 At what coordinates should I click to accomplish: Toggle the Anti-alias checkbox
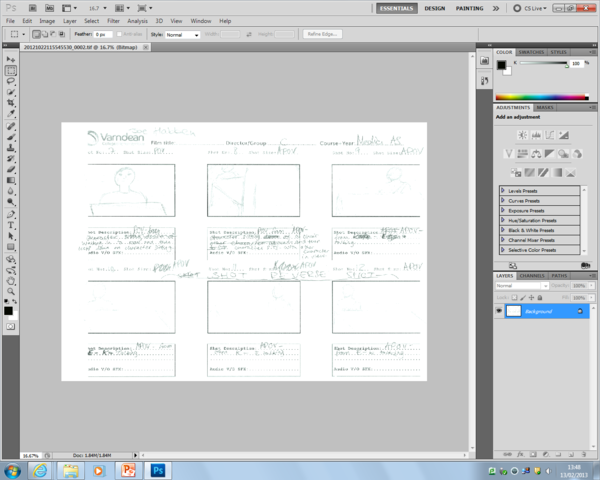coord(119,34)
